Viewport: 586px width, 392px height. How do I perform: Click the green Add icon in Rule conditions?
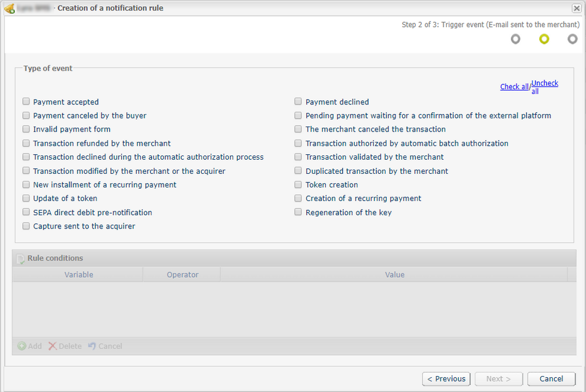(x=22, y=346)
